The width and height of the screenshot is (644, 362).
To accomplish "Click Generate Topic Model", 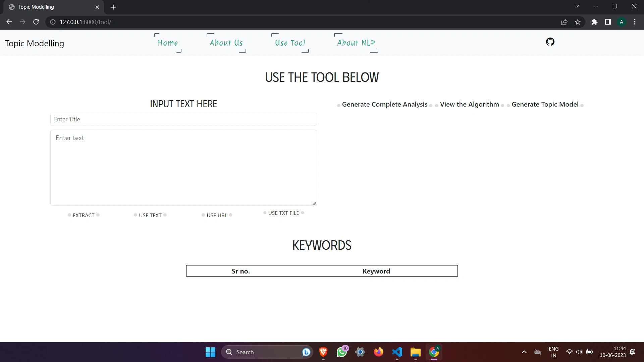I will [545, 104].
